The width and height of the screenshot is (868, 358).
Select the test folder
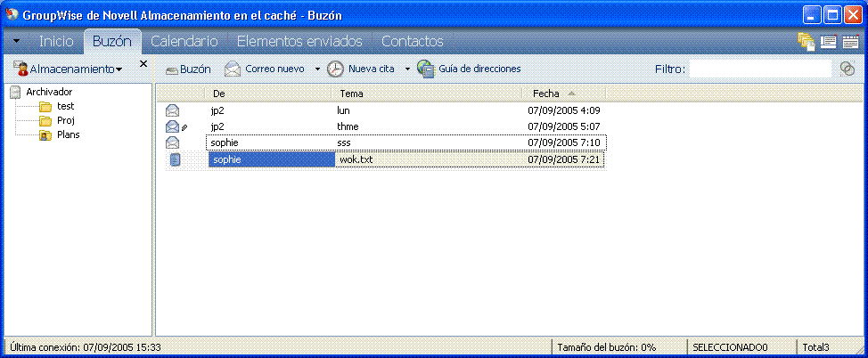point(66,106)
